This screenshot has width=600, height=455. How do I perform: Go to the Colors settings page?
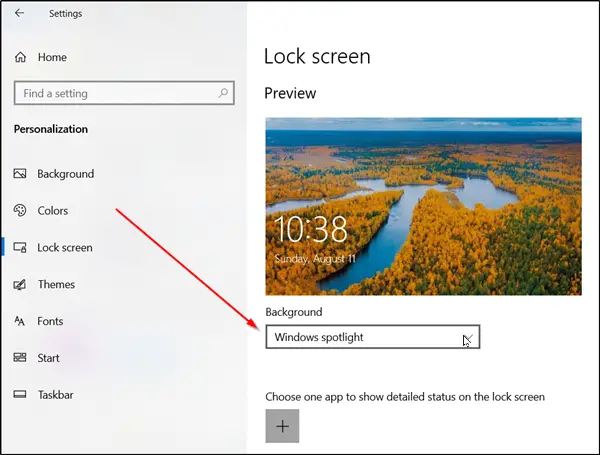pyautogui.click(x=53, y=210)
